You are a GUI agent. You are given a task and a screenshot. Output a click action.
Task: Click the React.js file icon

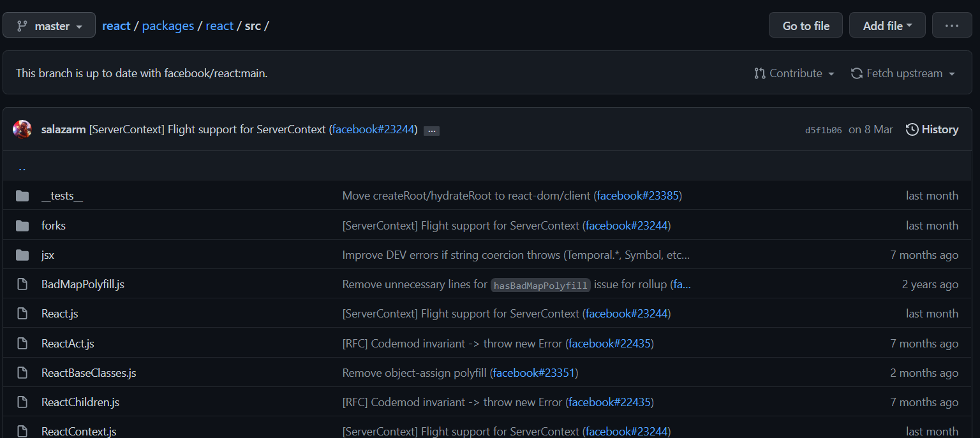[22, 314]
